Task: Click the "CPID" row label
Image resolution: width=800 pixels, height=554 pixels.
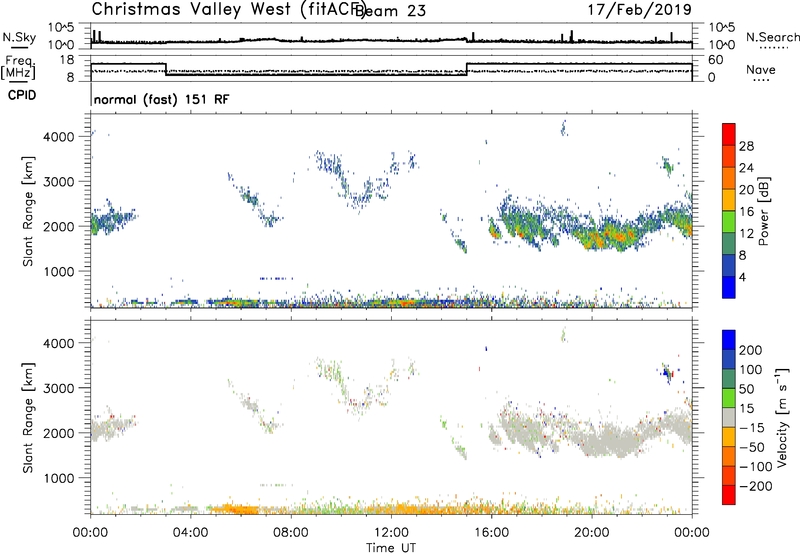Action: tap(22, 95)
